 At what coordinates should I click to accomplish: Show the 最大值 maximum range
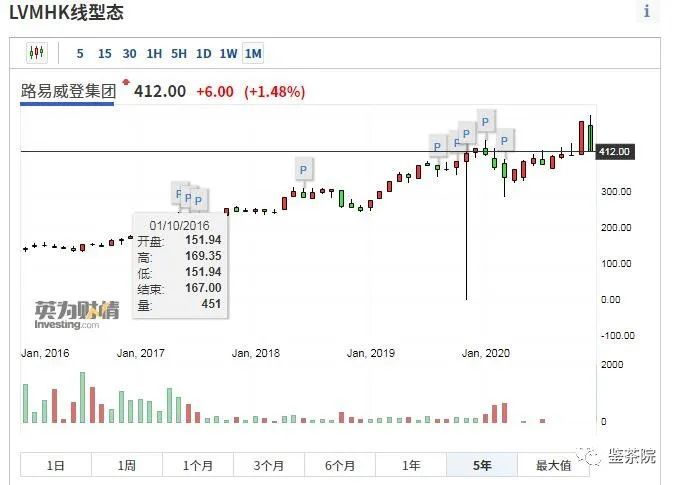(x=553, y=465)
